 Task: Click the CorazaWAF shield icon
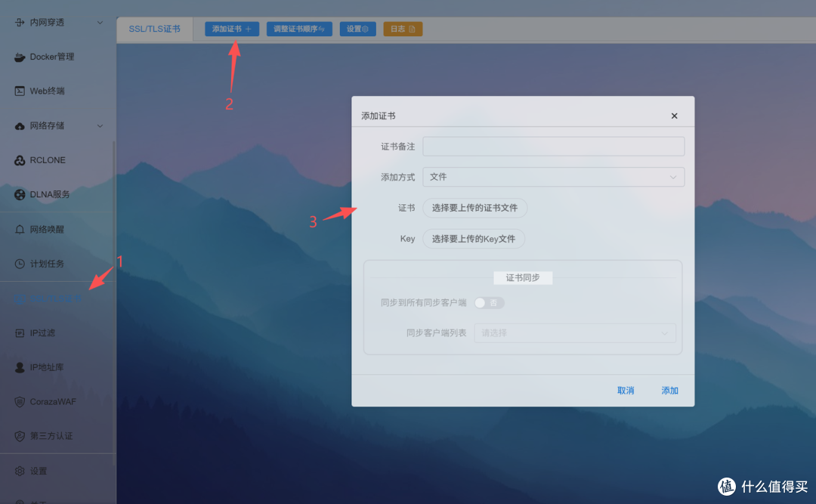click(20, 402)
